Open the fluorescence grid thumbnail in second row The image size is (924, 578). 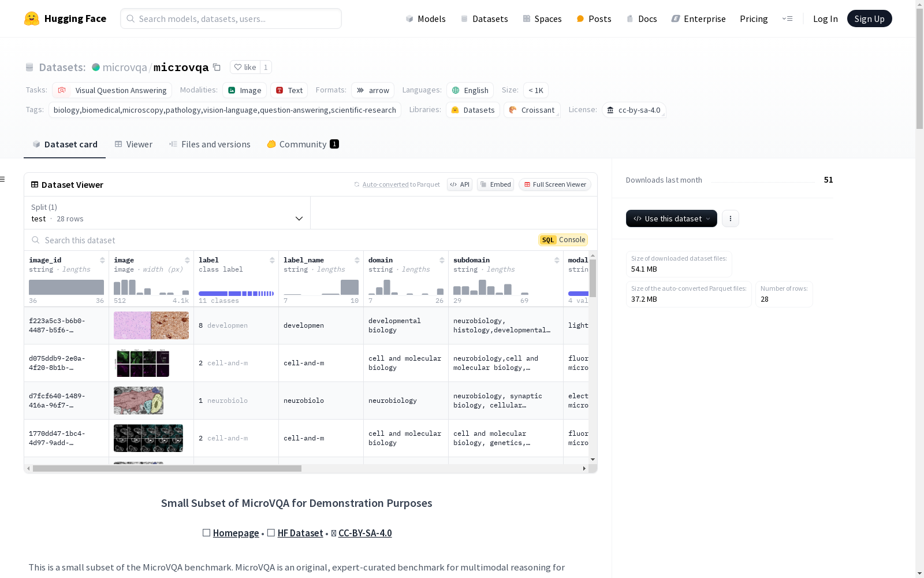click(142, 363)
